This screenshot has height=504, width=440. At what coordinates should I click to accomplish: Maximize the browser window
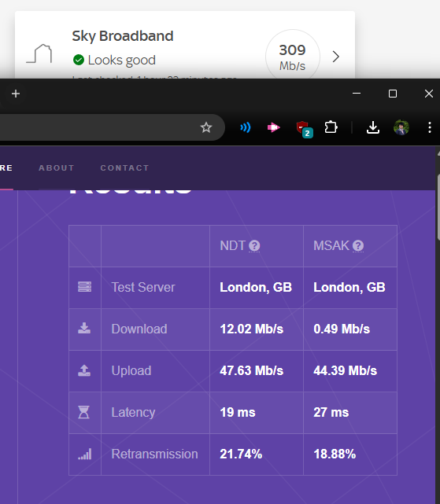pyautogui.click(x=392, y=94)
